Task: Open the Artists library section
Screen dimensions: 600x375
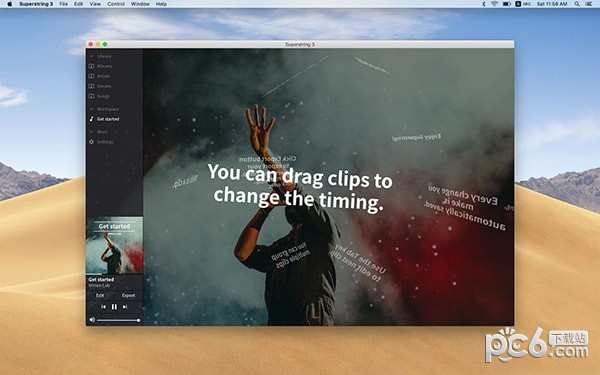Action: pos(99,76)
